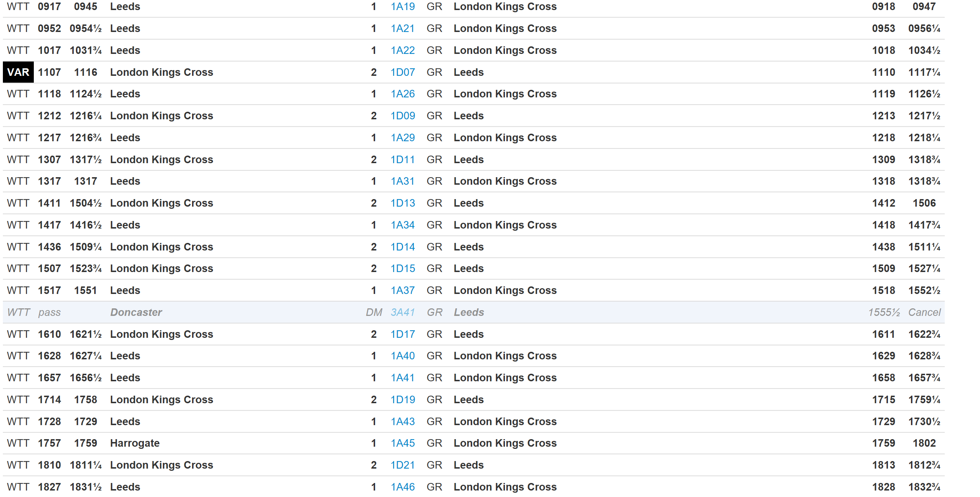Open service 1D07 to Leeds

pos(402,72)
